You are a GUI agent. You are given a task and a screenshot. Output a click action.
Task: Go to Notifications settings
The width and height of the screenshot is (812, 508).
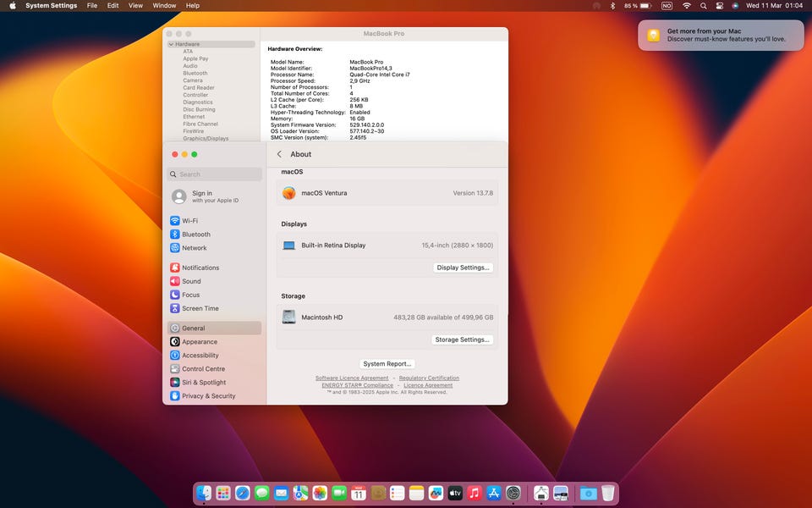pyautogui.click(x=200, y=268)
